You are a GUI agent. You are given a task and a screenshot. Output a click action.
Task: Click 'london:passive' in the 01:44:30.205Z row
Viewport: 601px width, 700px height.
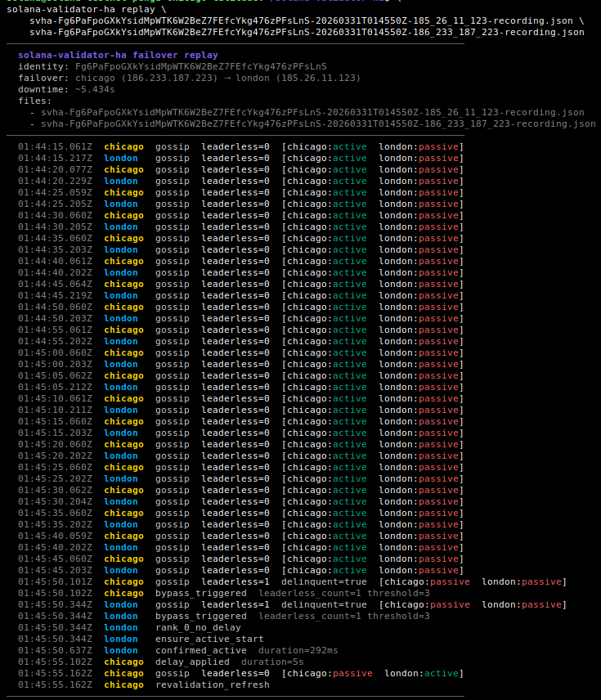[419, 227]
